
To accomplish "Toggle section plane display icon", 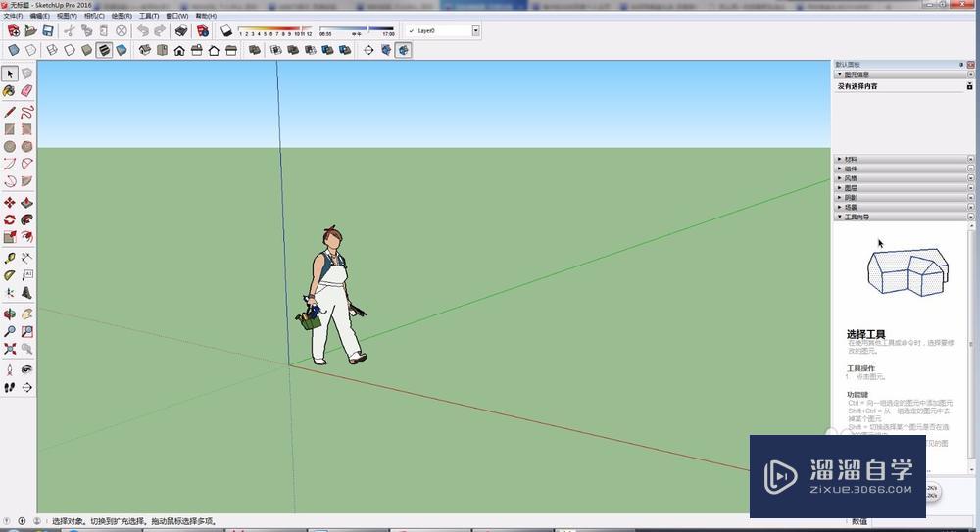I will pyautogui.click(x=386, y=50).
